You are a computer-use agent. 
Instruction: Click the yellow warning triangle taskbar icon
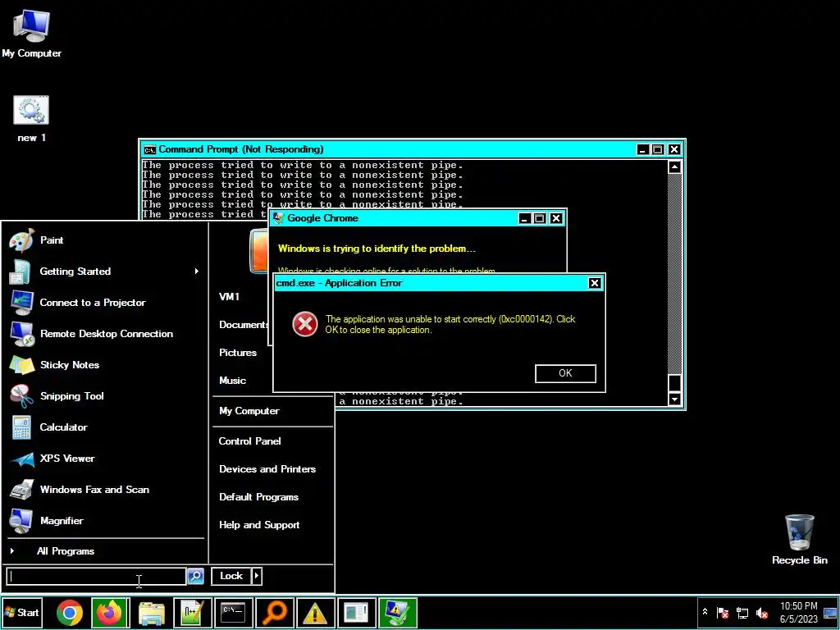315,613
